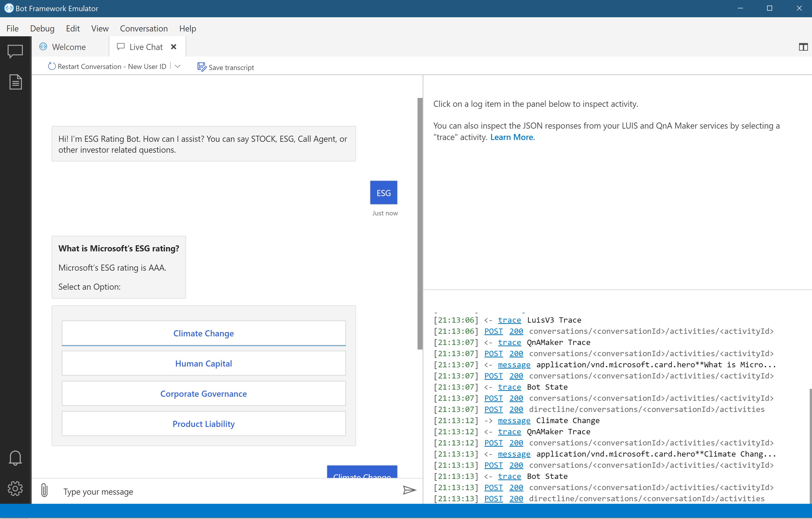Open the 21:13:07 Bot State trace

(509, 387)
